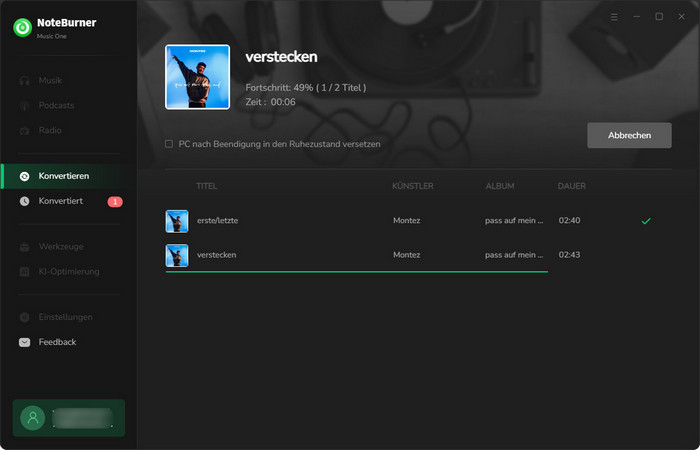Click album name in erste/letzte row
The height and width of the screenshot is (450, 700).
tap(514, 221)
